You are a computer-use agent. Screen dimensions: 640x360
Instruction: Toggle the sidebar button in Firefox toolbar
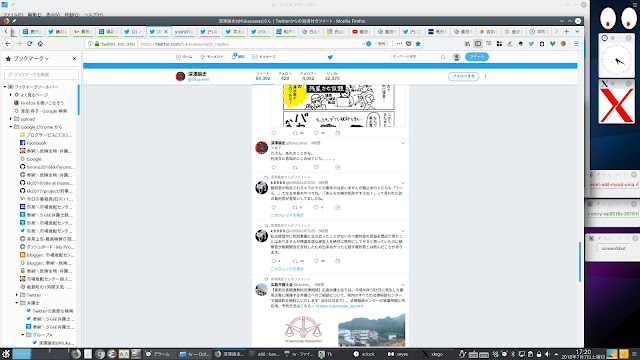click(x=478, y=44)
